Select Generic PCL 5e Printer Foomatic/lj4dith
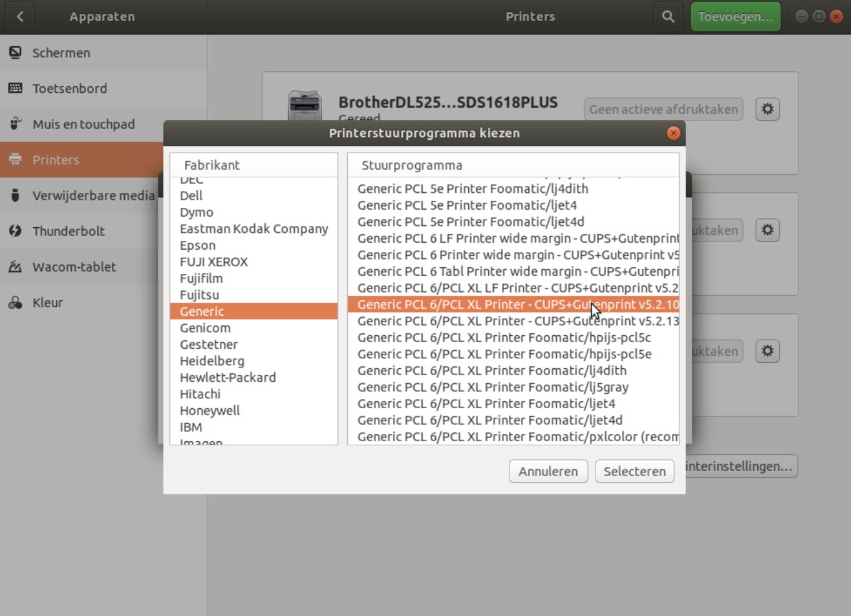 pyautogui.click(x=513, y=188)
